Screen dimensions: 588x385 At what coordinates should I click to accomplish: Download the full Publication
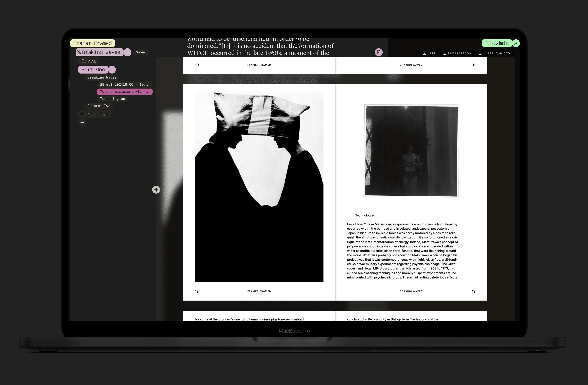(457, 53)
